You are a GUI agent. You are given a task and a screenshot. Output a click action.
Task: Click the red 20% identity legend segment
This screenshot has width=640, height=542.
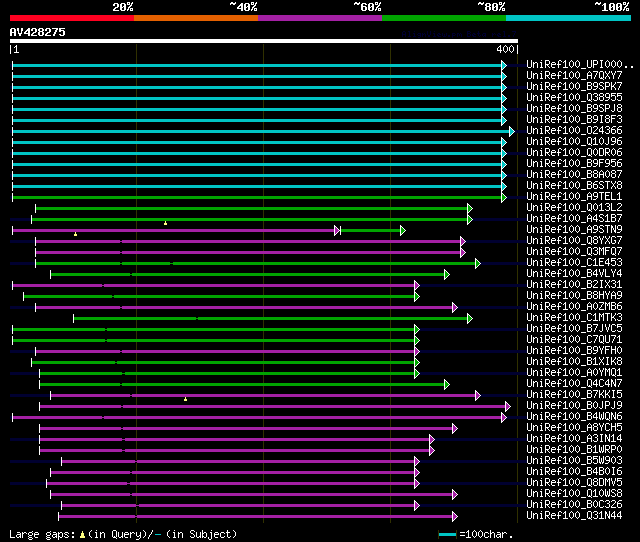tap(72, 18)
